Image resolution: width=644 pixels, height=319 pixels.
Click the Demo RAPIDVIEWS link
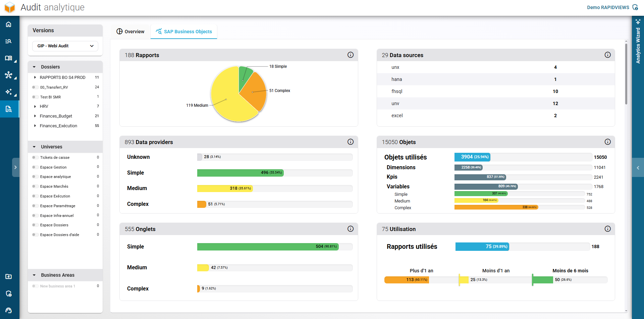coord(608,7)
